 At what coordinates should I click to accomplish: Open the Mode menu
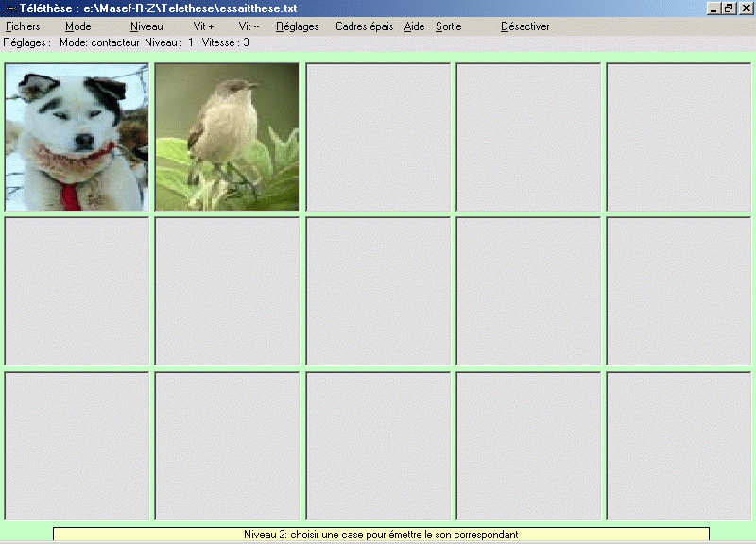(78, 26)
